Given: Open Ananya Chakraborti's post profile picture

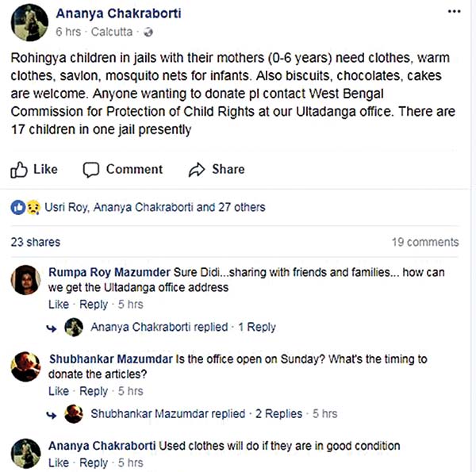Looking at the screenshot, I should point(28,22).
